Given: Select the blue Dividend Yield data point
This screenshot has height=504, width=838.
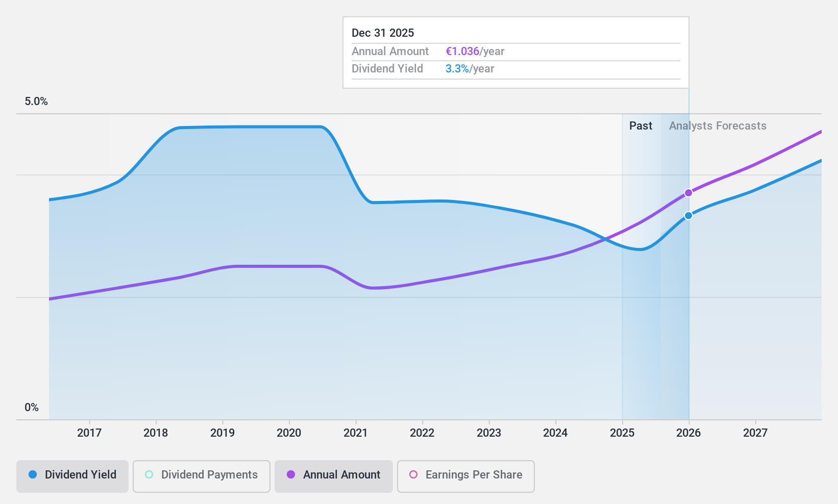Looking at the screenshot, I should pyautogui.click(x=688, y=216).
